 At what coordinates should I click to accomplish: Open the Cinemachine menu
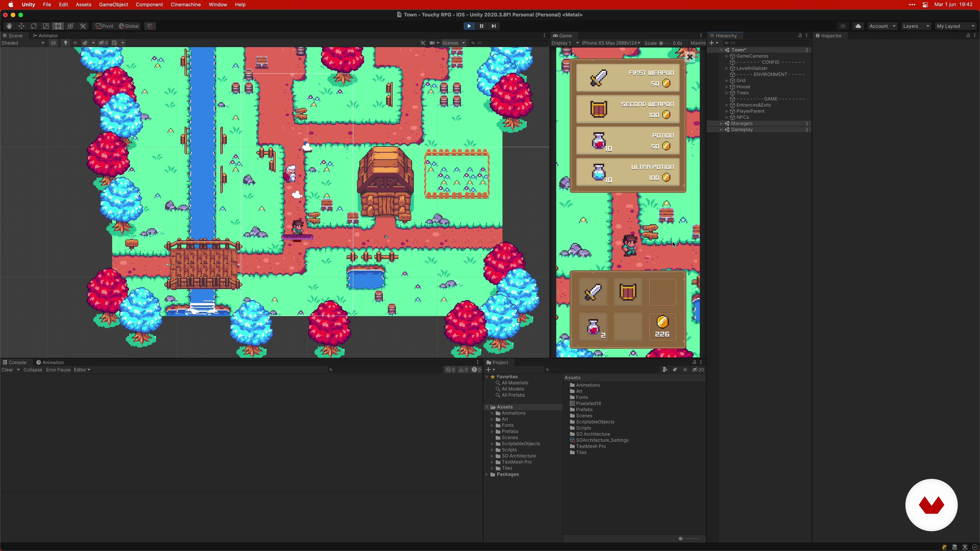point(185,5)
